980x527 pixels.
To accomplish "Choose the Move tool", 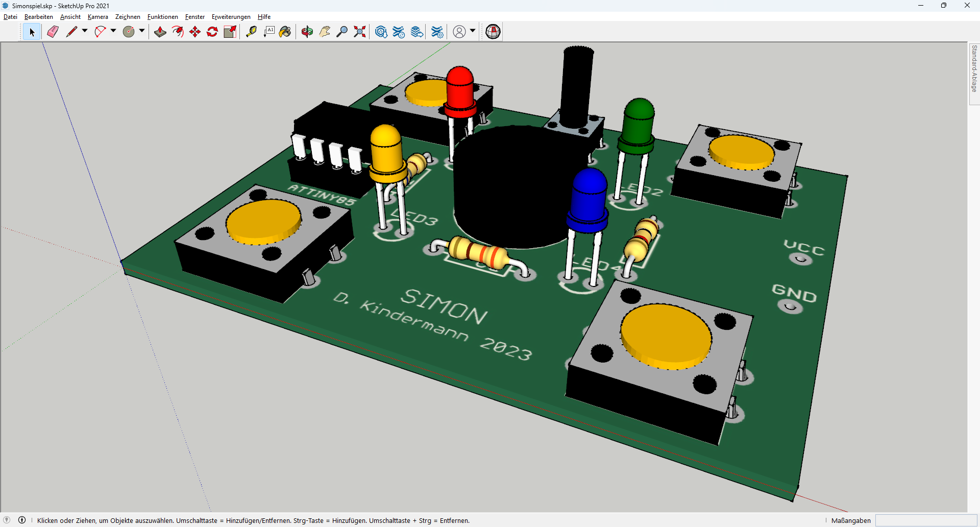I will click(x=195, y=32).
